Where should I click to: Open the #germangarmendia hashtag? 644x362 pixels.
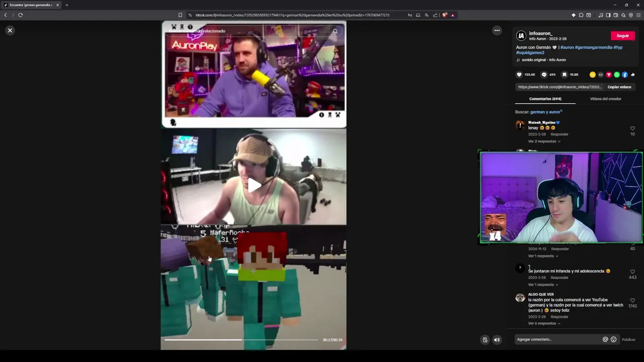click(594, 47)
